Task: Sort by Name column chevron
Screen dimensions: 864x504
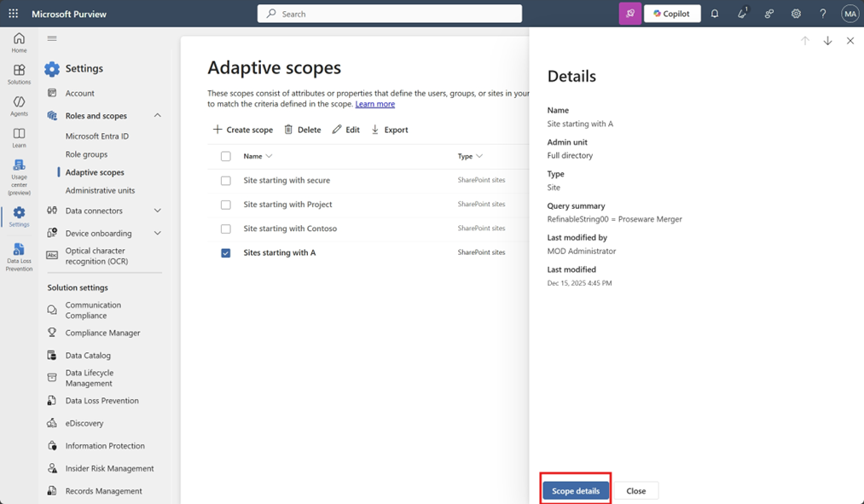Action: click(x=269, y=156)
